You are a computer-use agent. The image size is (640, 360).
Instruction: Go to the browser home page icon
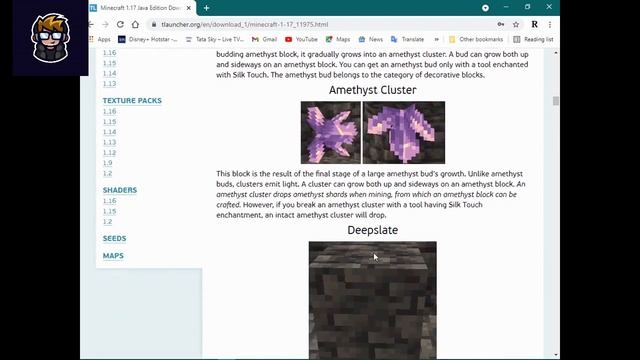click(135, 24)
